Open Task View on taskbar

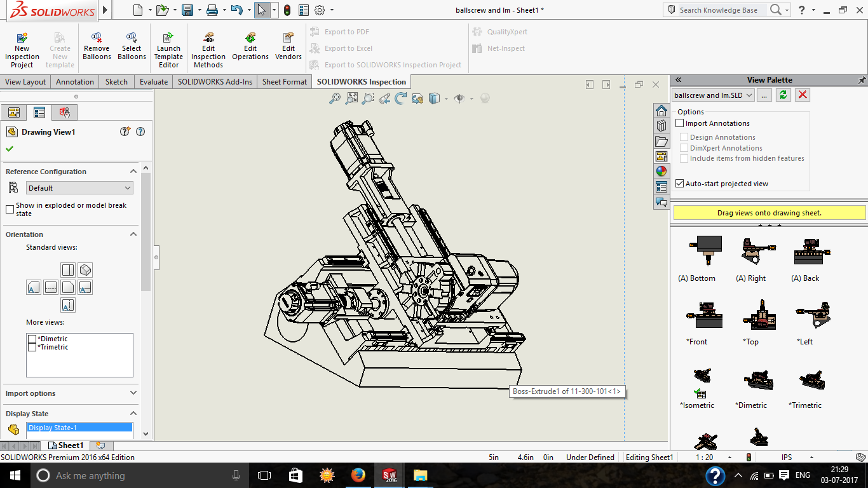coord(264,475)
